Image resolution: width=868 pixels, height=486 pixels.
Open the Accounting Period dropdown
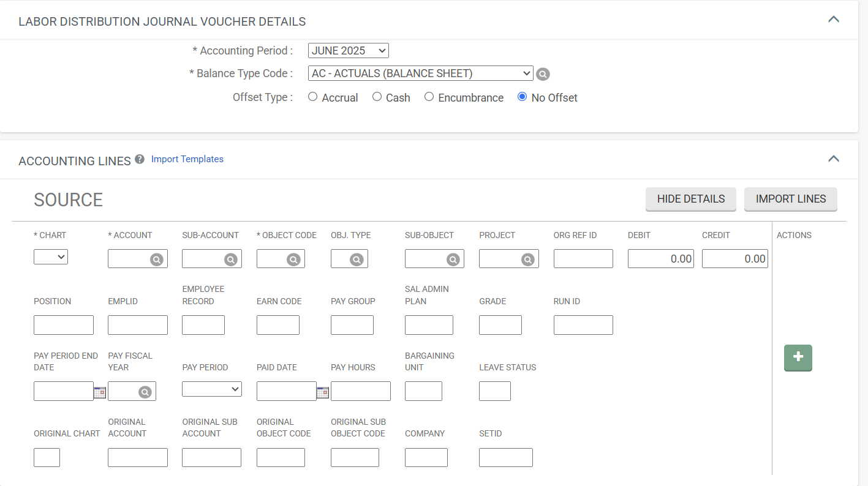(x=348, y=51)
